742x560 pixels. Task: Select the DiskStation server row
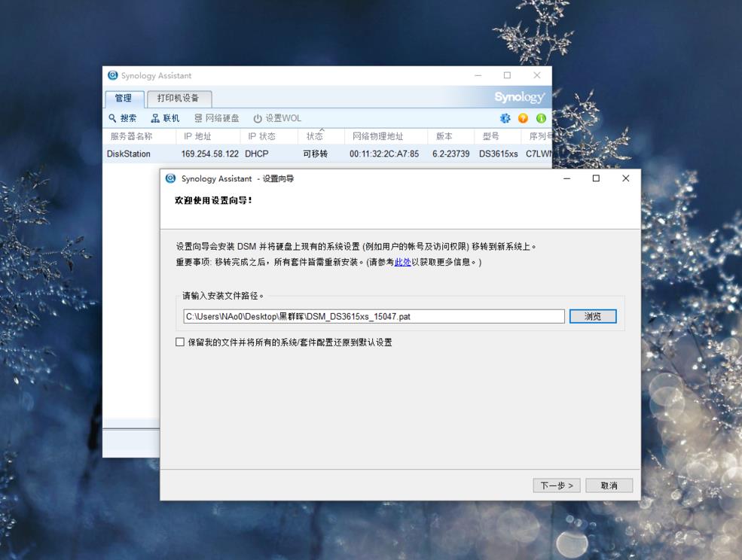point(226,153)
